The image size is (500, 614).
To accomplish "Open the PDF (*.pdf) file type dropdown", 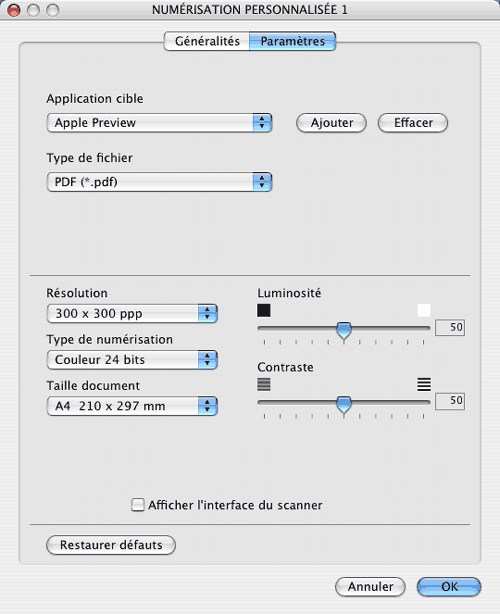I will (159, 182).
